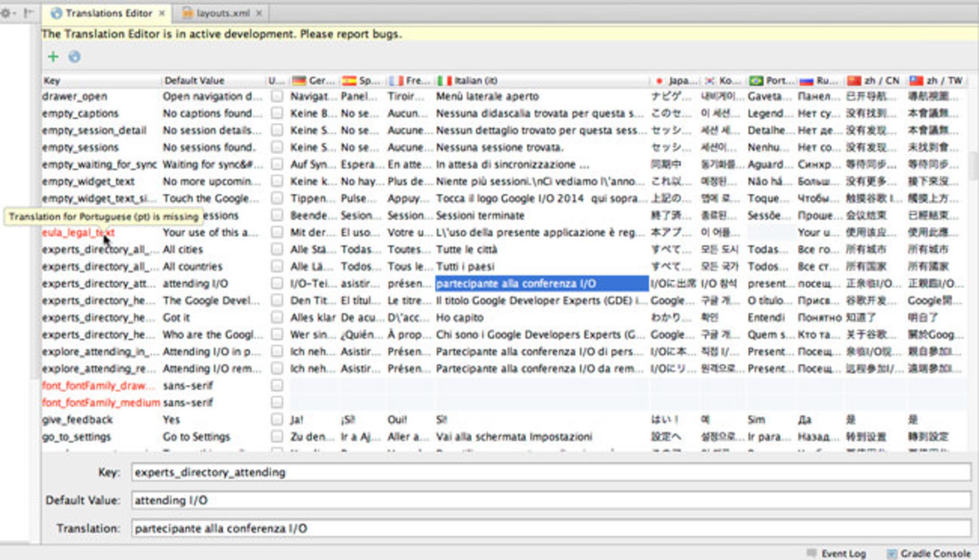Check untranslatable box for empty_session_detail row
Screen dimensions: 979x560
pos(277,130)
